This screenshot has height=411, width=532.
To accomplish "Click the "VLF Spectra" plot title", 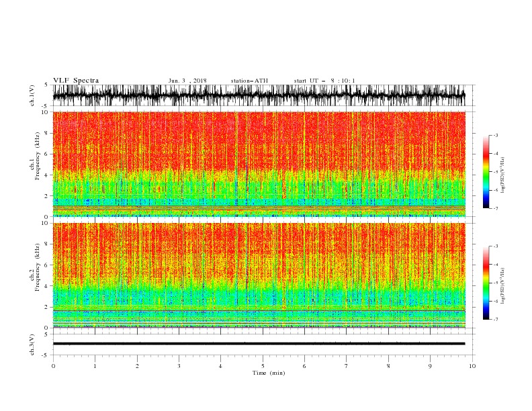I will click(76, 81).
